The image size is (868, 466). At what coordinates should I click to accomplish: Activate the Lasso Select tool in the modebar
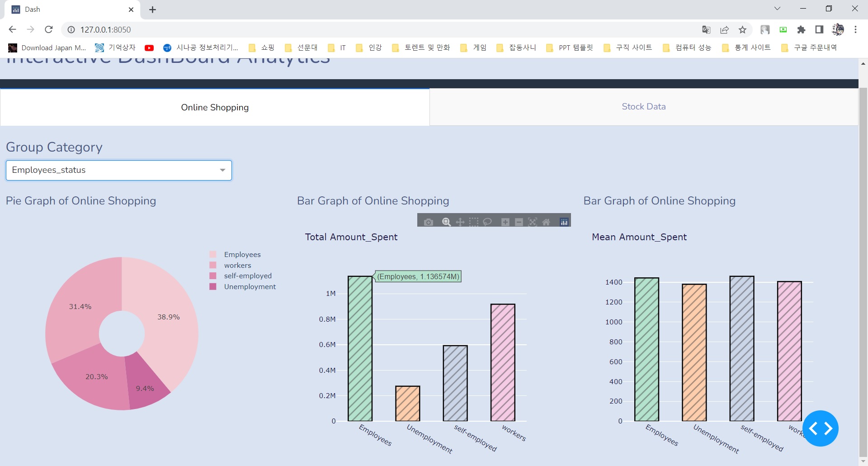pos(487,222)
